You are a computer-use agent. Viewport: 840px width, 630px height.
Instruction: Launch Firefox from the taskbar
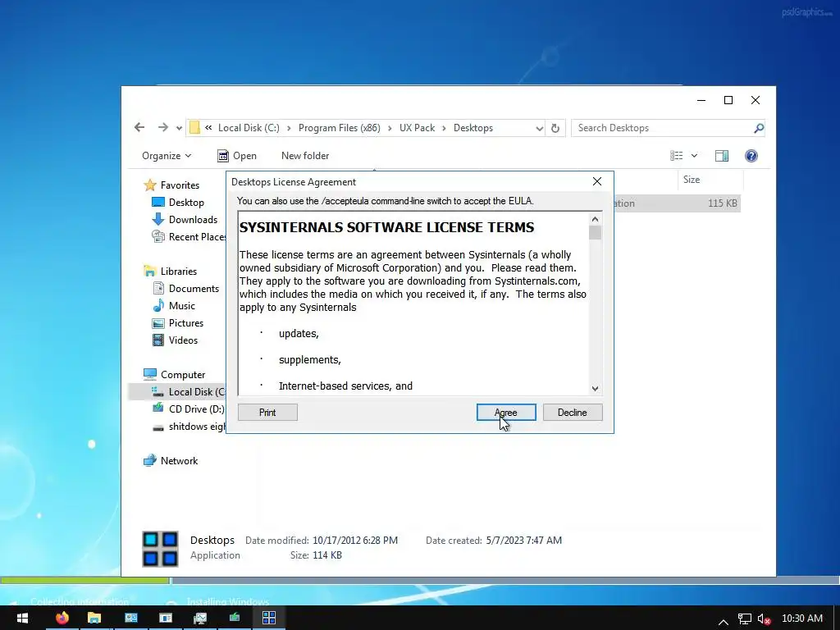point(62,618)
